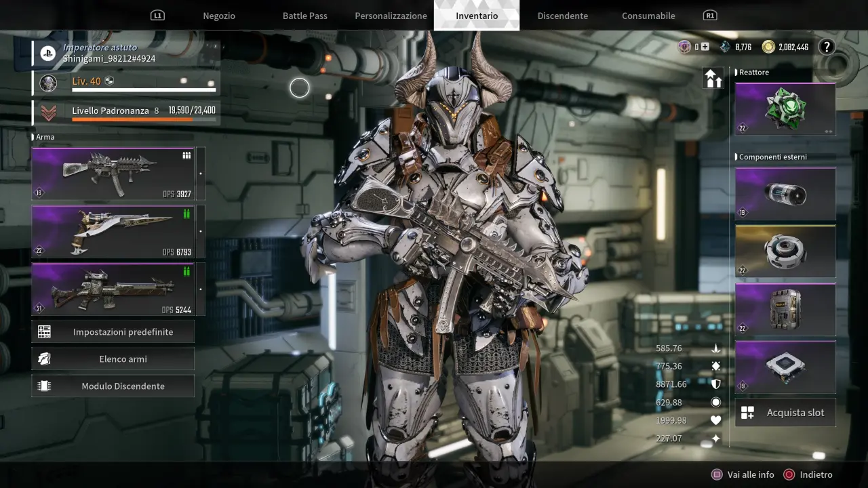
Task: Click the Livello Padronanza rank chevron icon
Action: click(x=48, y=112)
